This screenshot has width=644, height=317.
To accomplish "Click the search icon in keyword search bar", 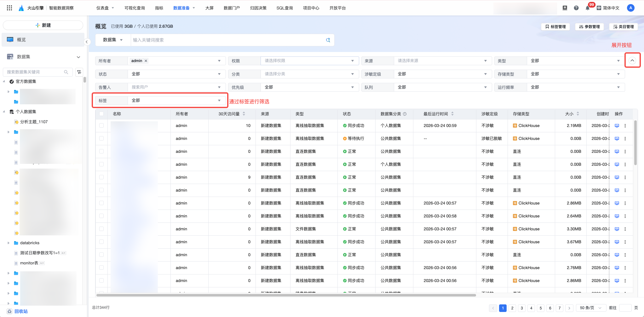I will 328,40.
